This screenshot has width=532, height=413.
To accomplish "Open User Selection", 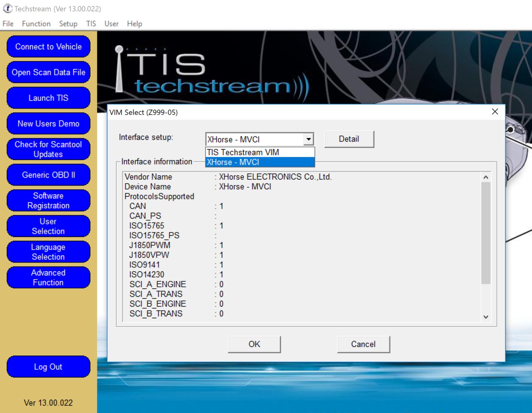I will [x=48, y=226].
